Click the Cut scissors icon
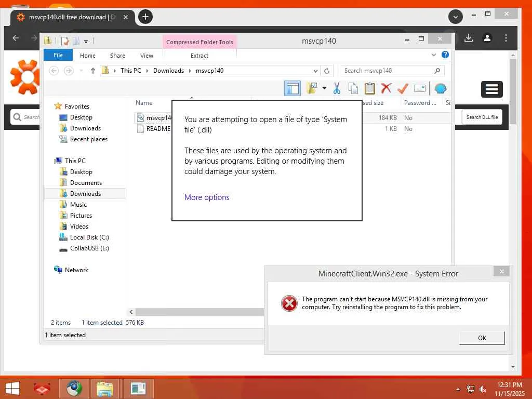Screen dimensions: 532x399 click(x=337, y=88)
